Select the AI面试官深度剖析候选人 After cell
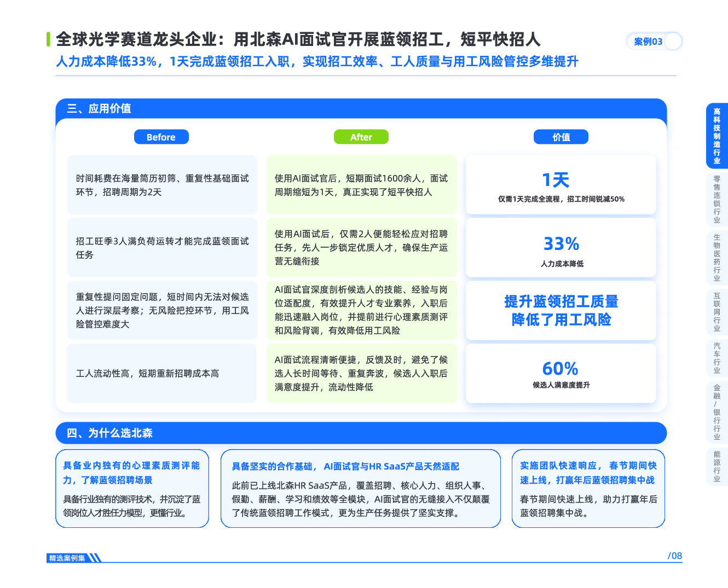 coord(361,311)
